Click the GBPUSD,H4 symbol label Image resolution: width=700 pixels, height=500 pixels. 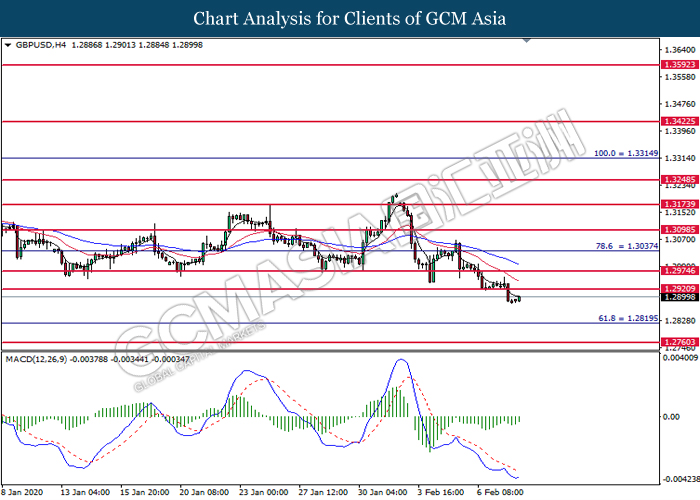coord(40,45)
